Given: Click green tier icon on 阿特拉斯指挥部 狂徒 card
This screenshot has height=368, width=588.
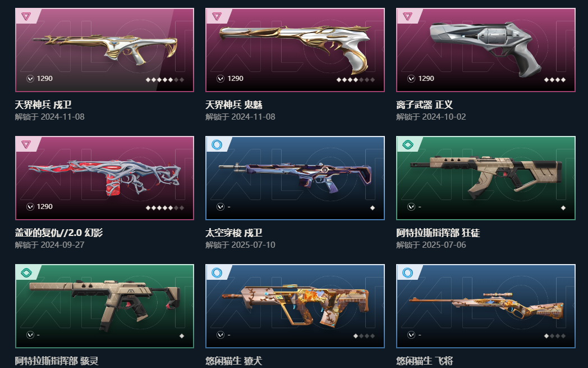Looking at the screenshot, I should (x=408, y=144).
